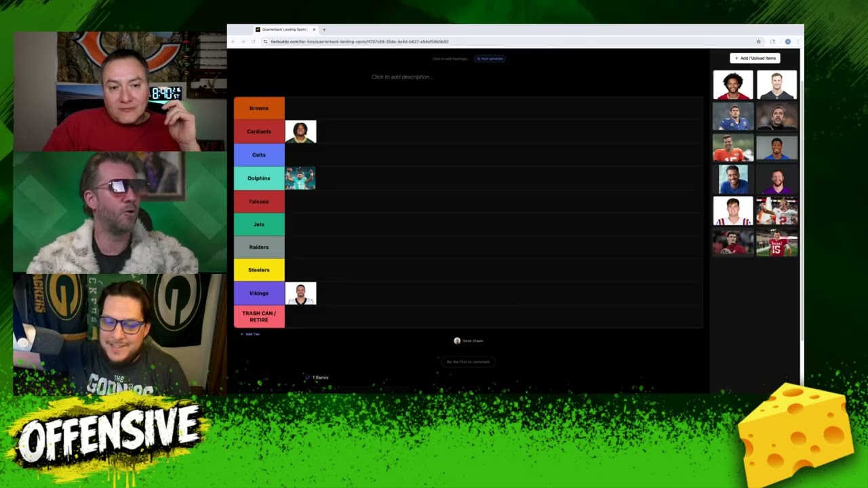The width and height of the screenshot is (868, 488).
Task: Pick the player in blue Giants-style jersey thumbnail
Action: (x=733, y=117)
